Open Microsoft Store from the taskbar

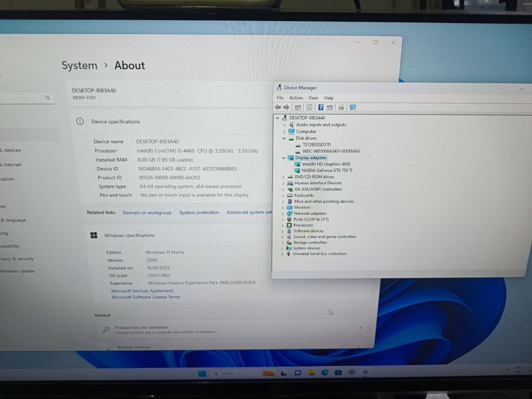tap(338, 372)
